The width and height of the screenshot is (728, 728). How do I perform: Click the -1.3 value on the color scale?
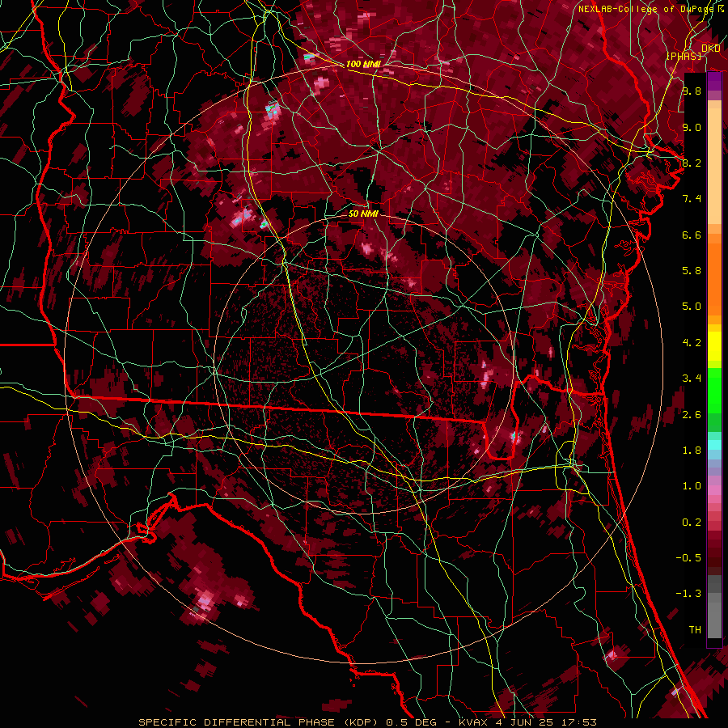point(688,594)
